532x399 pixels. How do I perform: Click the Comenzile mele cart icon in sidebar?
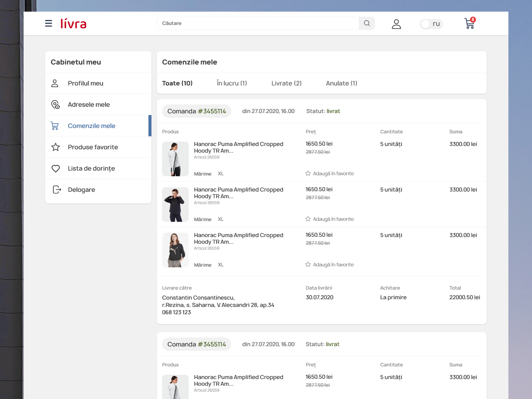click(x=55, y=126)
